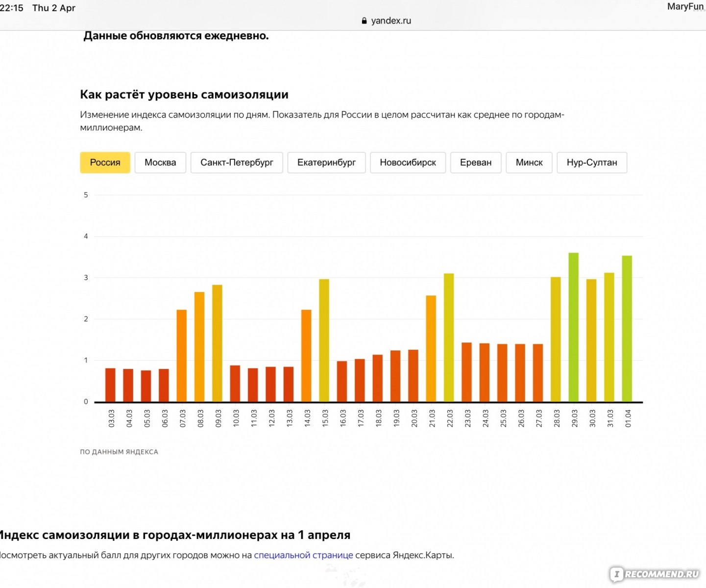This screenshot has width=706, height=588.
Task: Click the orange bar for 07.03
Action: [x=182, y=356]
